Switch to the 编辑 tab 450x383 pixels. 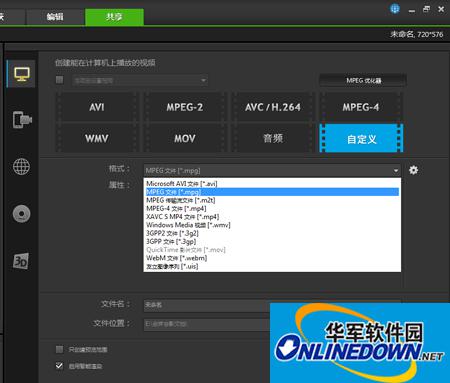[x=55, y=17]
